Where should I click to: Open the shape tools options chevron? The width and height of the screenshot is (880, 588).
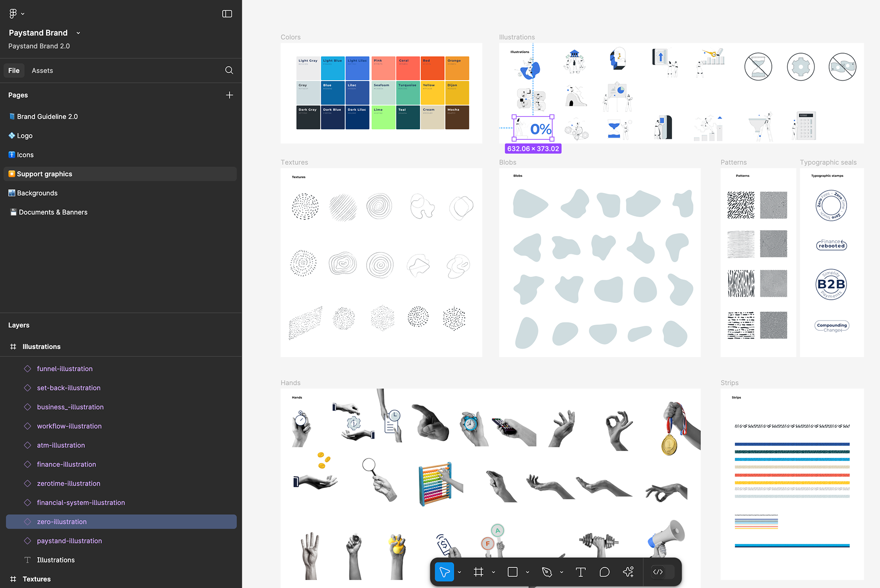(528, 572)
